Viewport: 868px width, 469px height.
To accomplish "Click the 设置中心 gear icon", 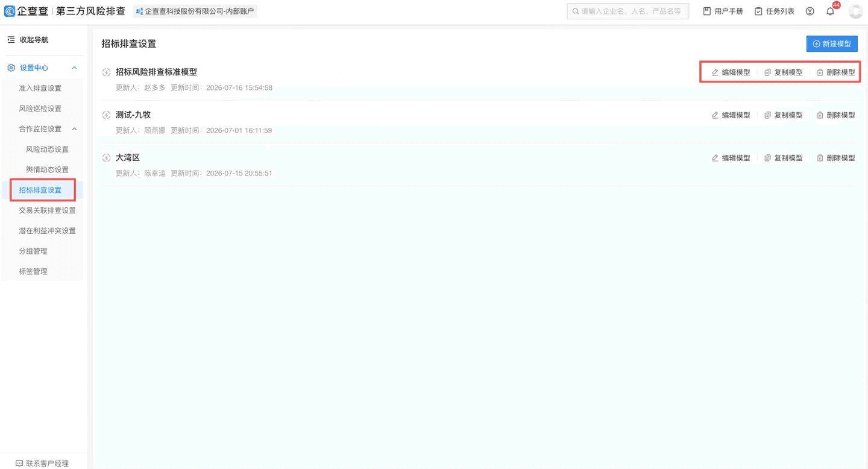I will (11, 68).
